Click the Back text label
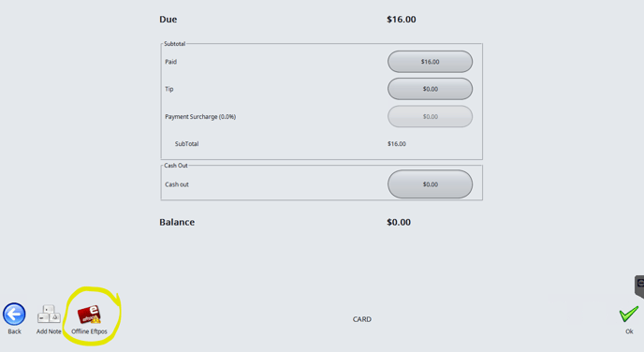The width and height of the screenshot is (644, 352). pos(14,331)
